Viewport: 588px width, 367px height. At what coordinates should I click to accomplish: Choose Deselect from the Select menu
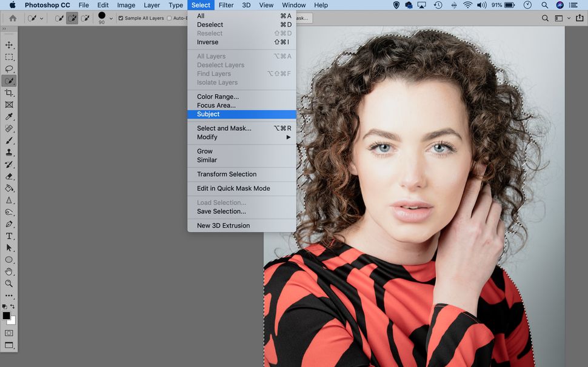(x=242, y=25)
